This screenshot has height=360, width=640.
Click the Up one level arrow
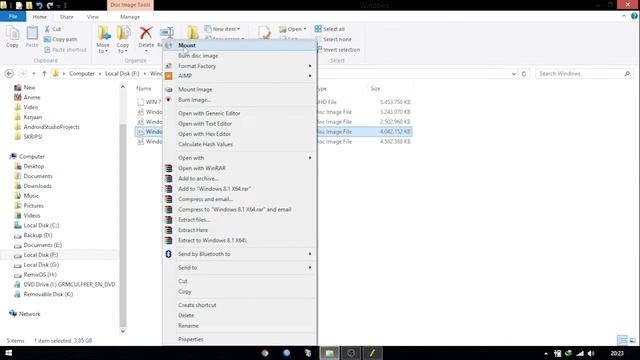[44, 73]
